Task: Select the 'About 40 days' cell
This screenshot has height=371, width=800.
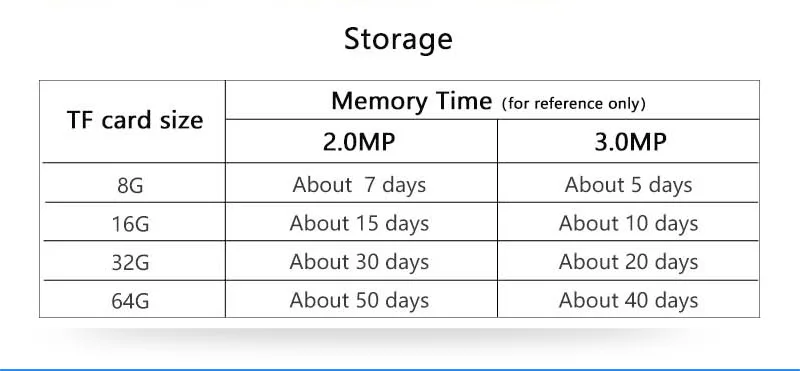Action: click(628, 301)
